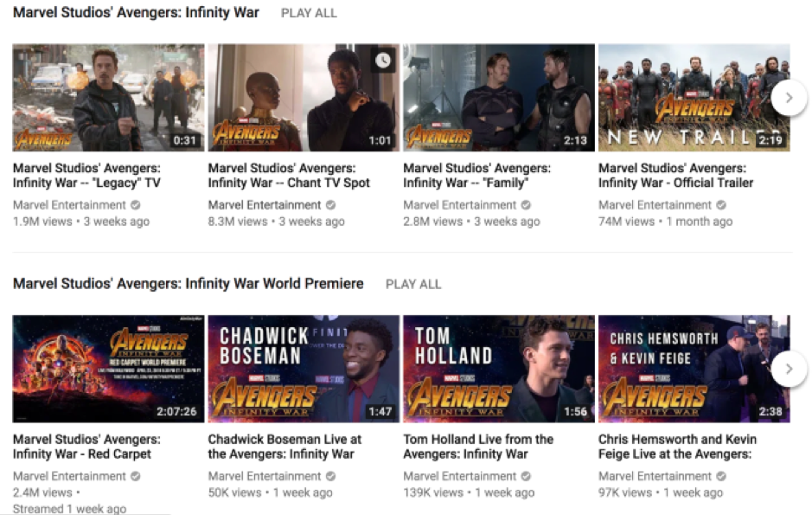Click next arrow in World Premiere row

(788, 369)
